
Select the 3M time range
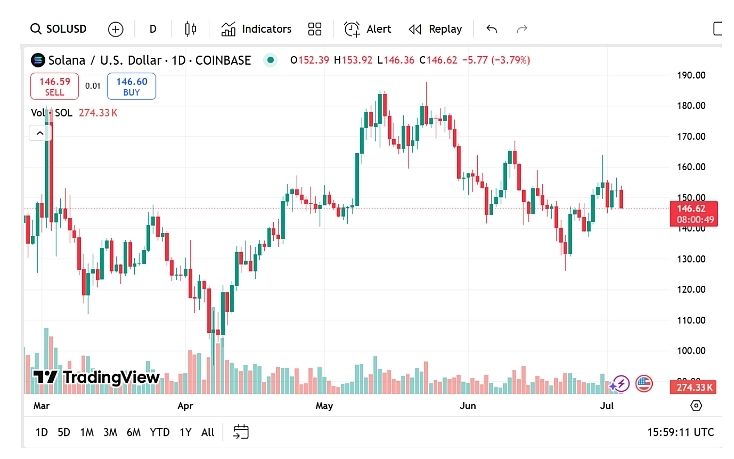[x=110, y=432]
